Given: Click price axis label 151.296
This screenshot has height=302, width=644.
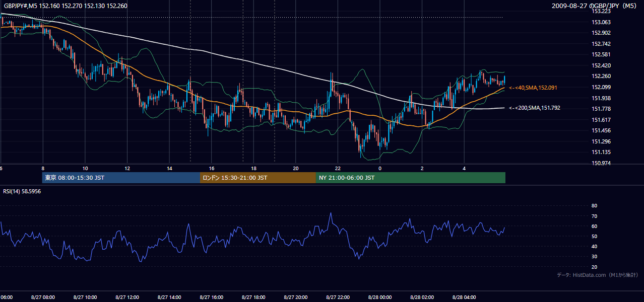Looking at the screenshot, I should tap(601, 141).
